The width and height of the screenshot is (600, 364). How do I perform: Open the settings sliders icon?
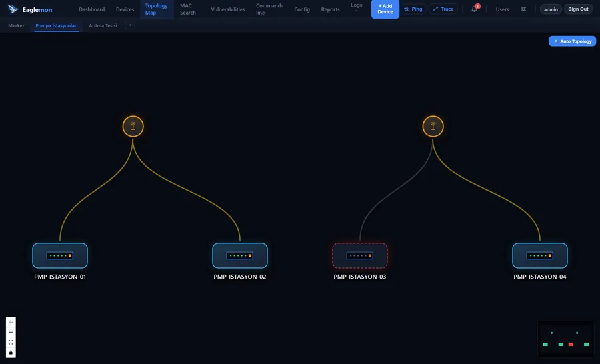point(523,9)
